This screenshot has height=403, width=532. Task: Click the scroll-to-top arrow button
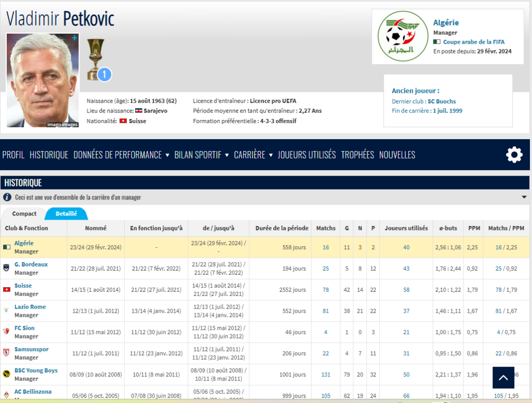[503, 378]
